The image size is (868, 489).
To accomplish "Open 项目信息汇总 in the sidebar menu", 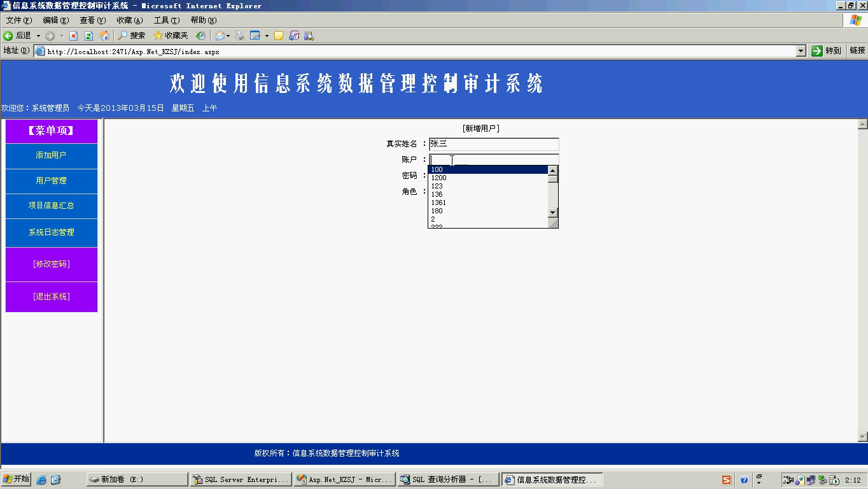I will pos(52,206).
